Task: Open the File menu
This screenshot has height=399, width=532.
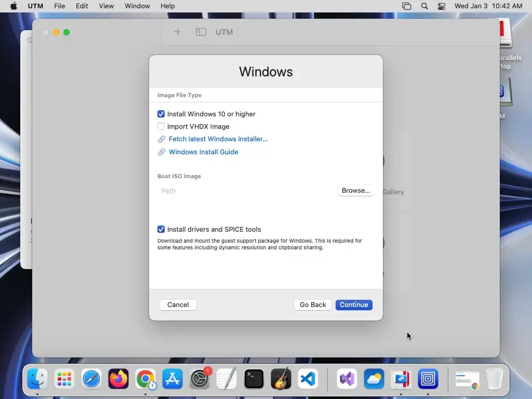Action: click(59, 6)
